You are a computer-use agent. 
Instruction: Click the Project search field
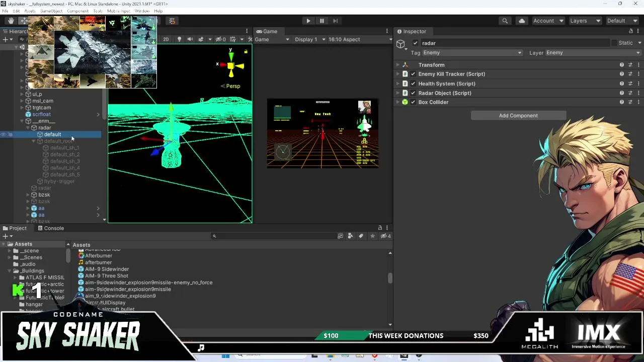[273, 236]
